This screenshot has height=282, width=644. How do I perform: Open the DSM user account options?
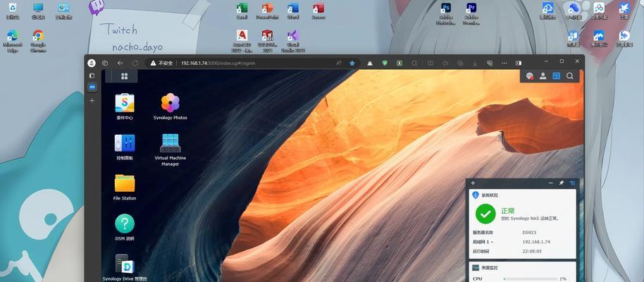pos(543,76)
